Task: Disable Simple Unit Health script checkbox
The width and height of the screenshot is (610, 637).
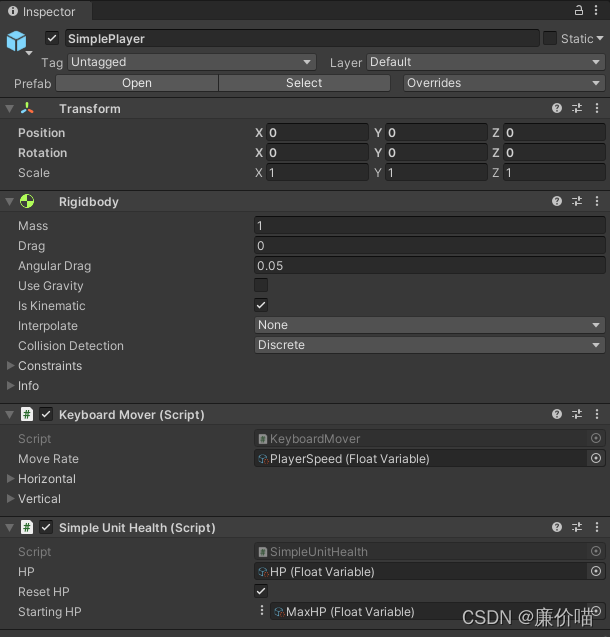Action: (46, 527)
